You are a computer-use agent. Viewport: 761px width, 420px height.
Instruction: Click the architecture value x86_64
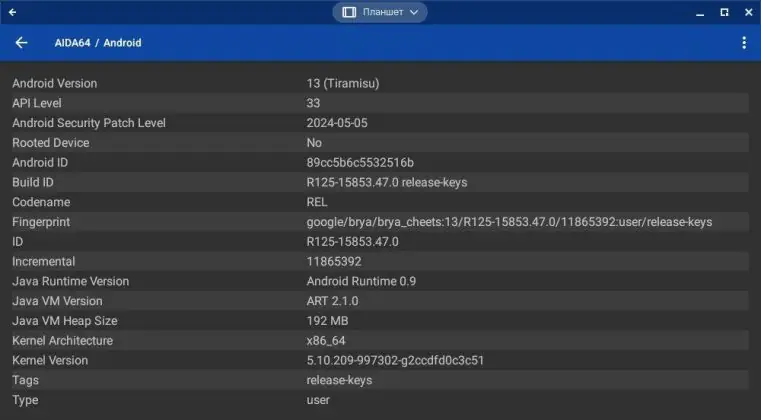pos(326,341)
